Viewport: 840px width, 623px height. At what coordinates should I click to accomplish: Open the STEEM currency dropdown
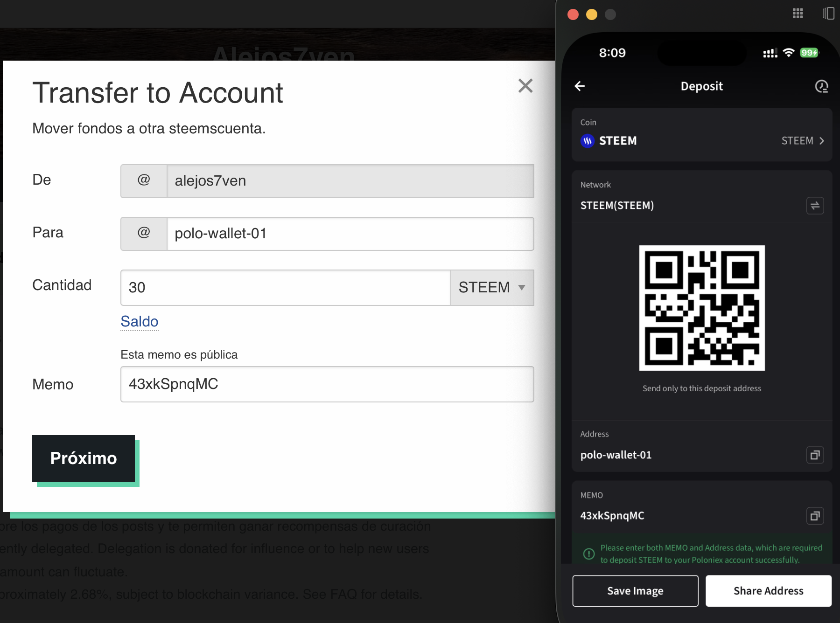click(492, 287)
